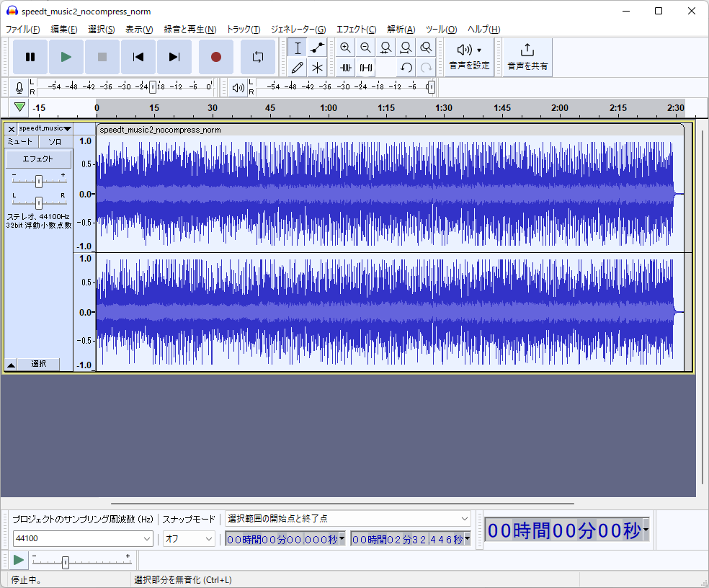This screenshot has height=588, width=709.
Task: Click the エフェクト button in track panel
Action: click(x=38, y=159)
